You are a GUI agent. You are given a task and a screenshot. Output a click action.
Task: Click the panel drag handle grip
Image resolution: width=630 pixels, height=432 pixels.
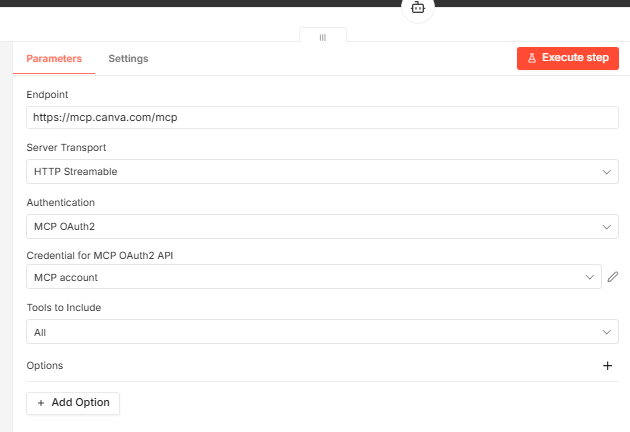323,37
